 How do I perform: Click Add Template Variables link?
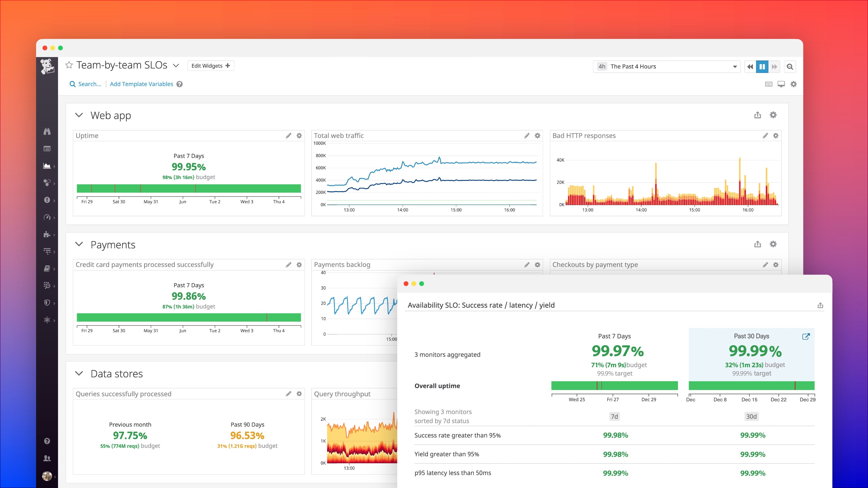pos(142,84)
